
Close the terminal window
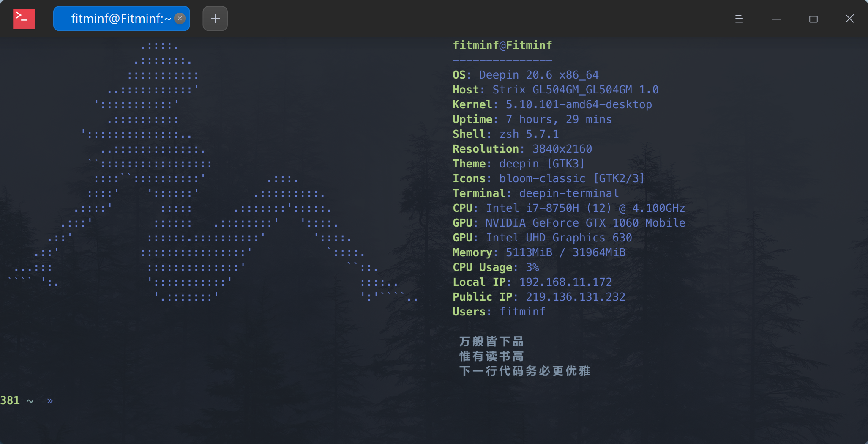849,19
